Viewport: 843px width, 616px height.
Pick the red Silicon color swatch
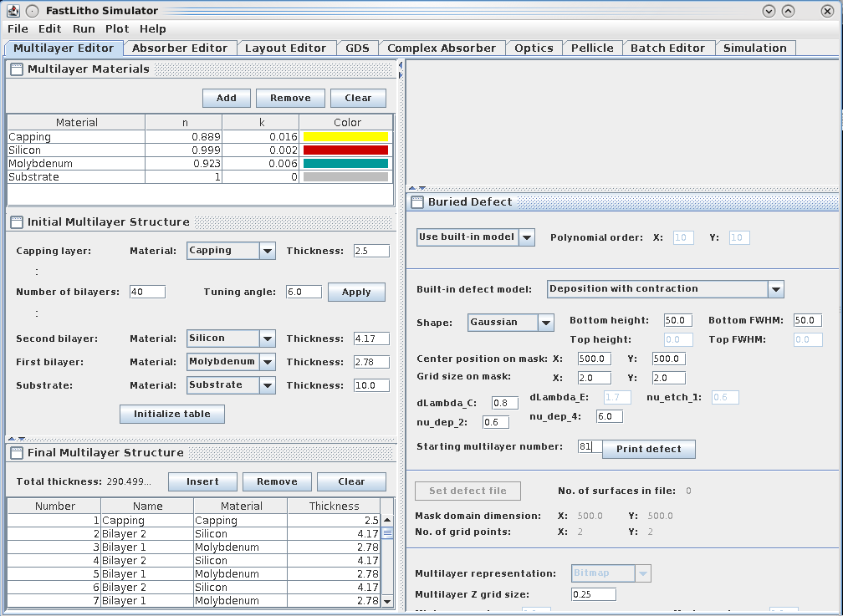coord(346,150)
